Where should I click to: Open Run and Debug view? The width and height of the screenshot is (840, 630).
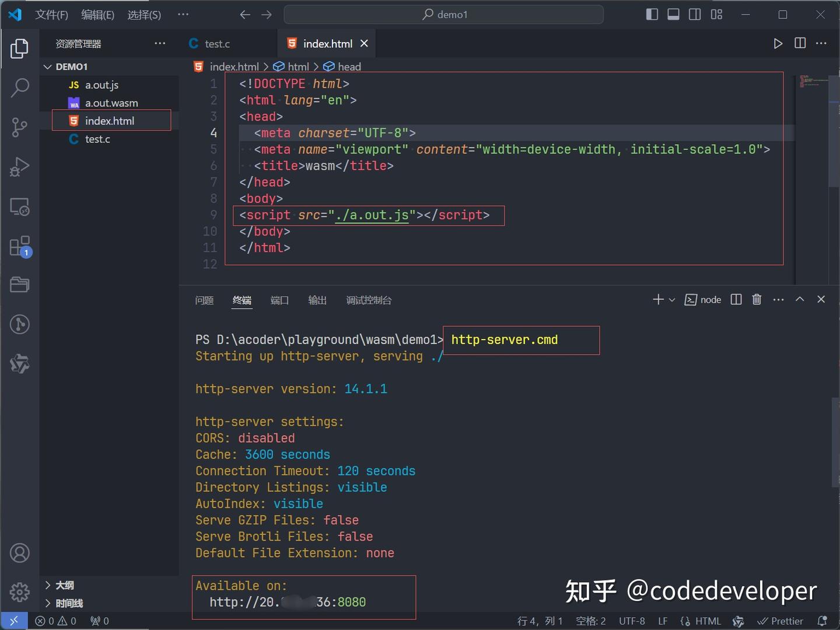19,167
